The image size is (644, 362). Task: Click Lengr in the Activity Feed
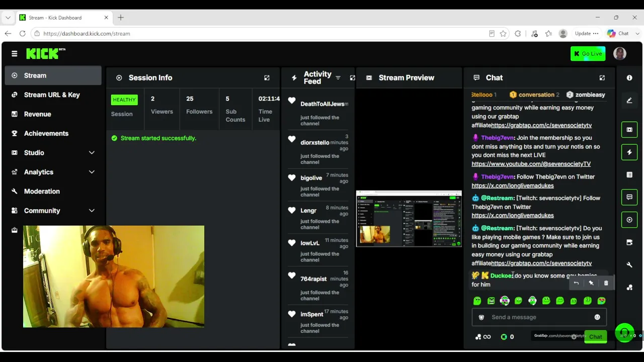[308, 211]
